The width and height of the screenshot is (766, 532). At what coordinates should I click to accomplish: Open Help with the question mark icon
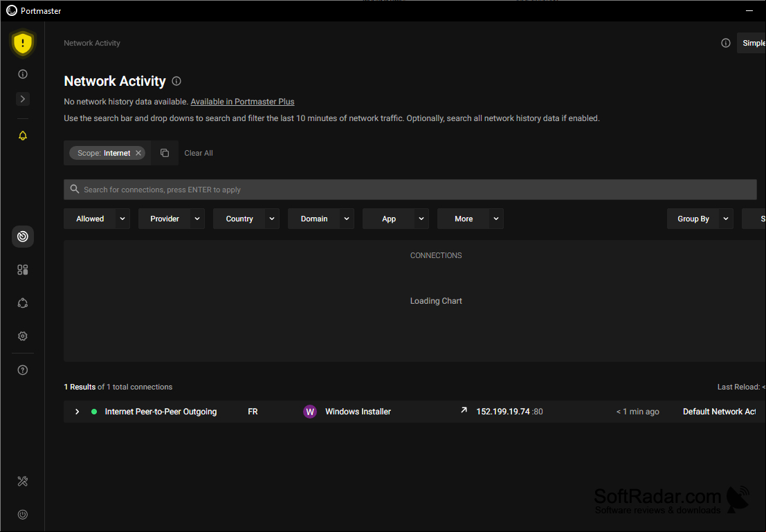(x=22, y=370)
